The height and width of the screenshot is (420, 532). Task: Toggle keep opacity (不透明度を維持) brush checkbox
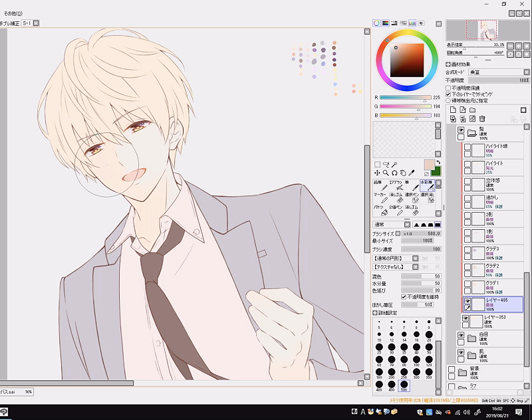(x=404, y=297)
